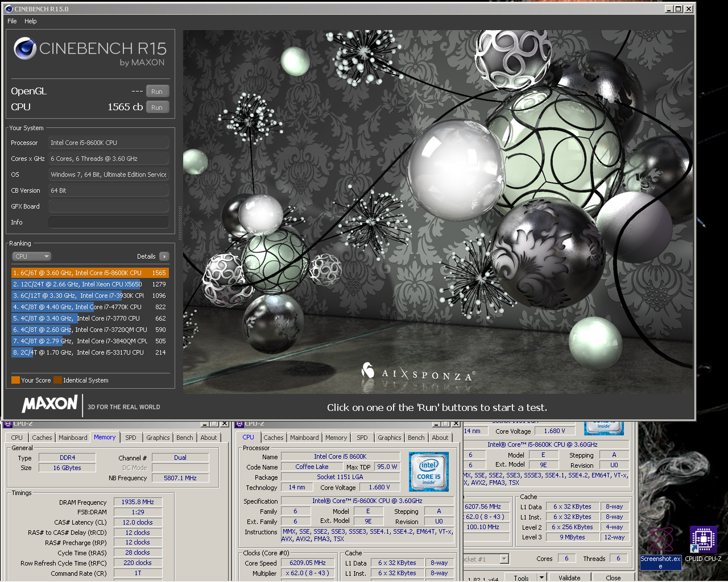Switch to the Memory tab in the middle CPU-Z window
The image size is (728, 582).
pyautogui.click(x=336, y=438)
